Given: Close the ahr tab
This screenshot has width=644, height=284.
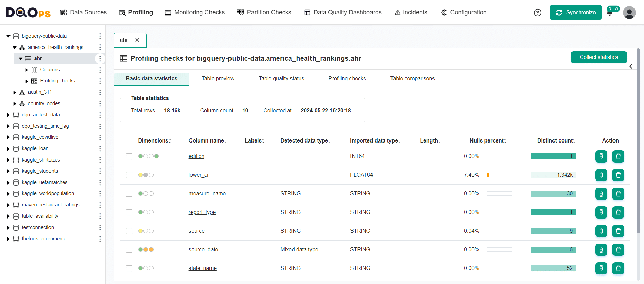Looking at the screenshot, I should 137,40.
